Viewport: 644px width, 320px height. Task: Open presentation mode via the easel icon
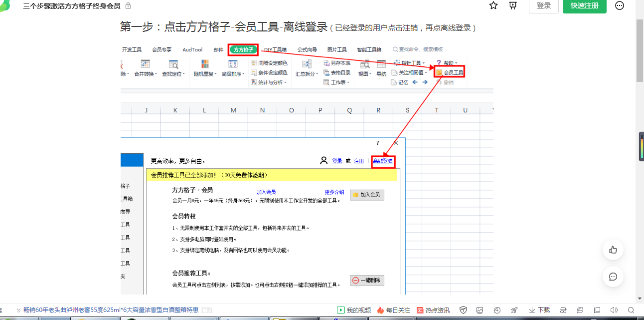click(x=513, y=5)
